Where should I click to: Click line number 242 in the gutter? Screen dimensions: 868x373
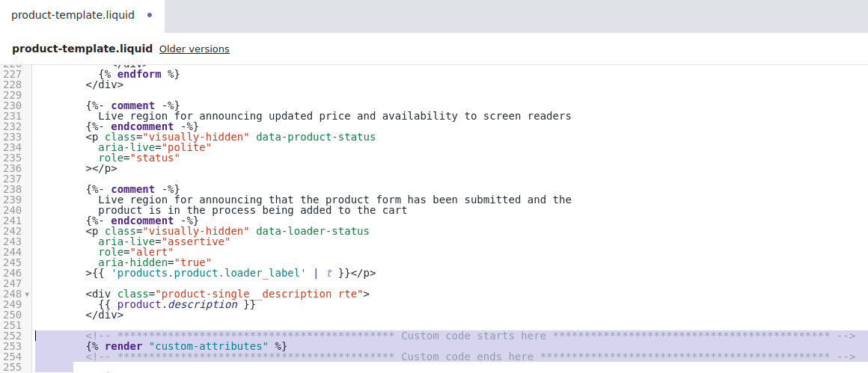coord(12,231)
